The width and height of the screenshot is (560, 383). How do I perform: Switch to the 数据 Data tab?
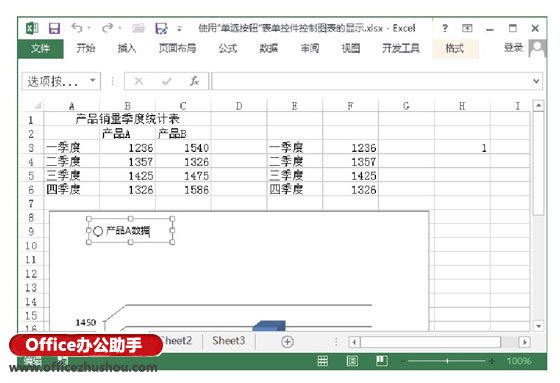pyautogui.click(x=269, y=48)
